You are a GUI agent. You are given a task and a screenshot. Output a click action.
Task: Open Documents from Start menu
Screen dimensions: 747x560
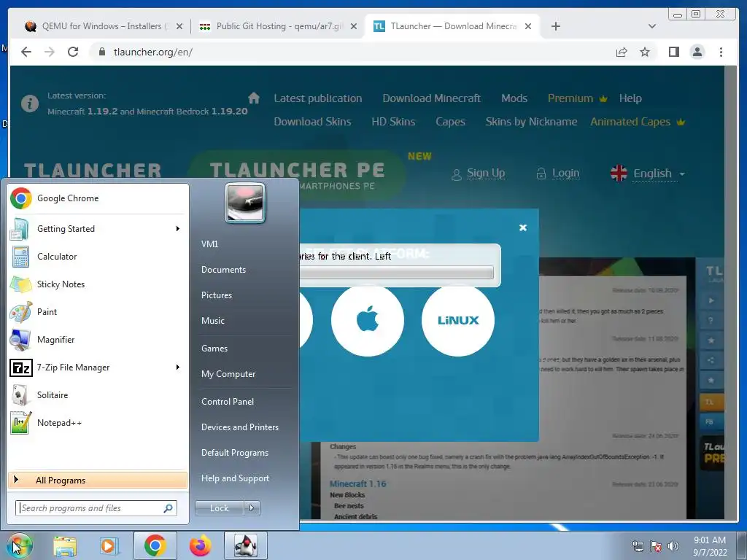[223, 270]
